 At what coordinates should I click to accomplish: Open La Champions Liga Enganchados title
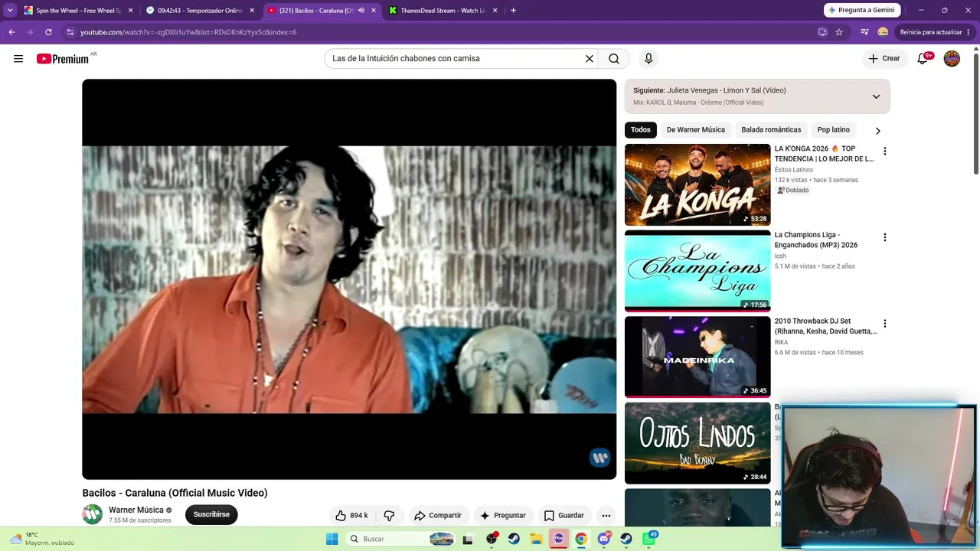(816, 240)
